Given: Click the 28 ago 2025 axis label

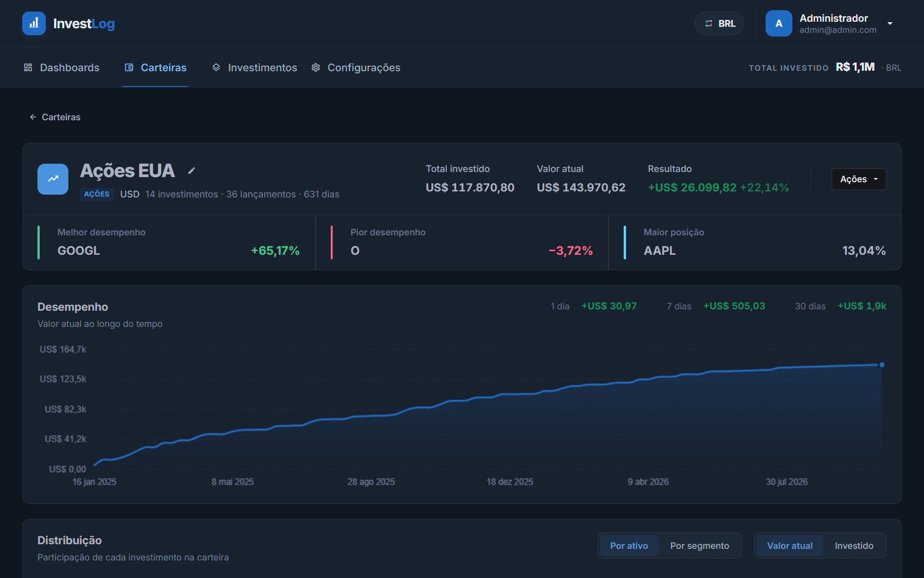Looking at the screenshot, I should click(371, 482).
